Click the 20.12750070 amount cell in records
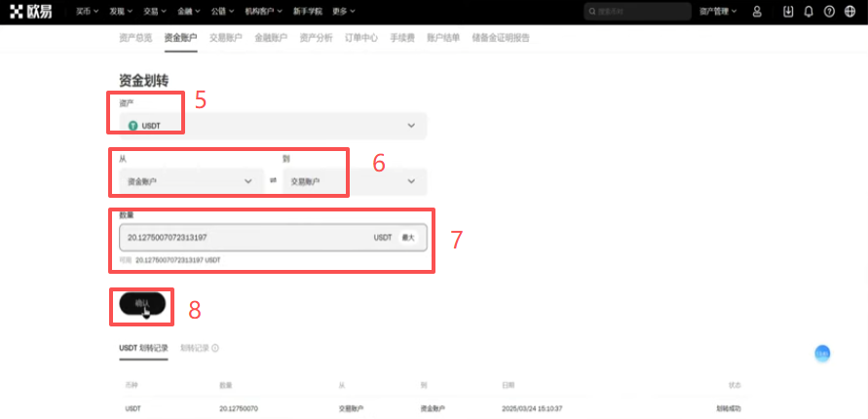 coord(239,408)
